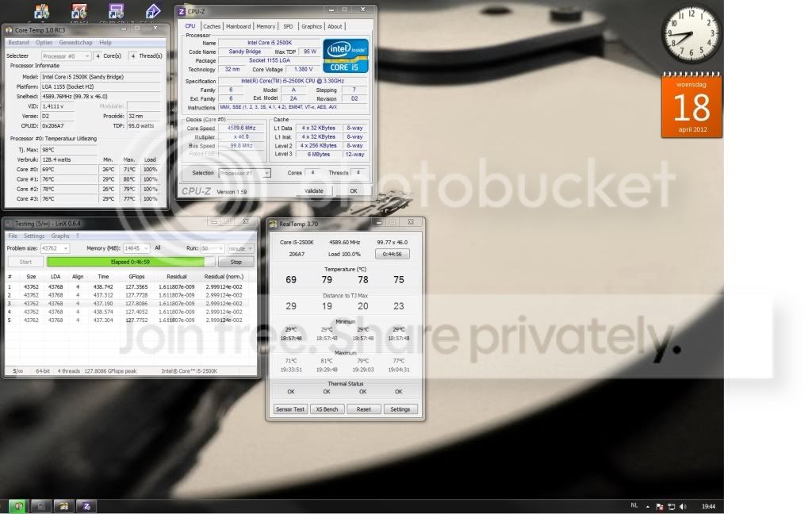This screenshot has width=812, height=514.
Task: Expand the LinX Problem size dropdown
Action: (55, 248)
